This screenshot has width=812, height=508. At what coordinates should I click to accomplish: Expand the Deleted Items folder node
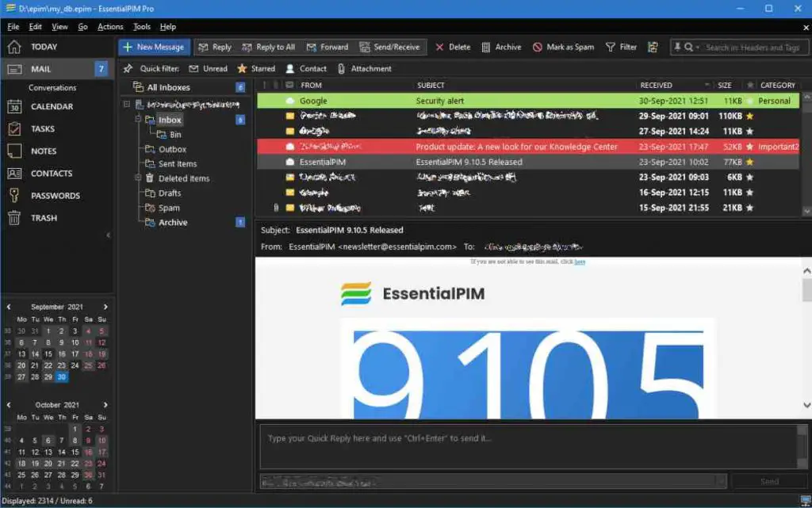[138, 178]
